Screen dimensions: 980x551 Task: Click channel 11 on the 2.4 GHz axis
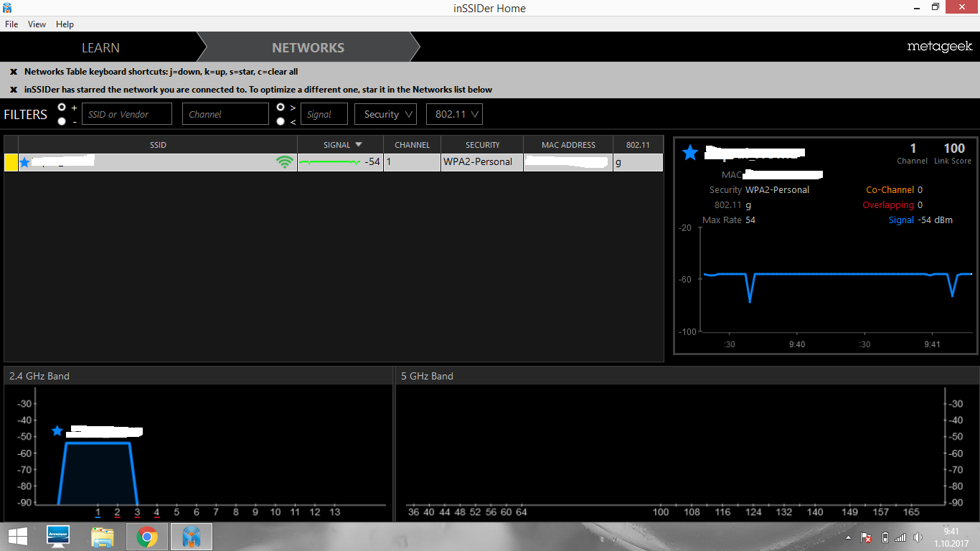tap(295, 512)
